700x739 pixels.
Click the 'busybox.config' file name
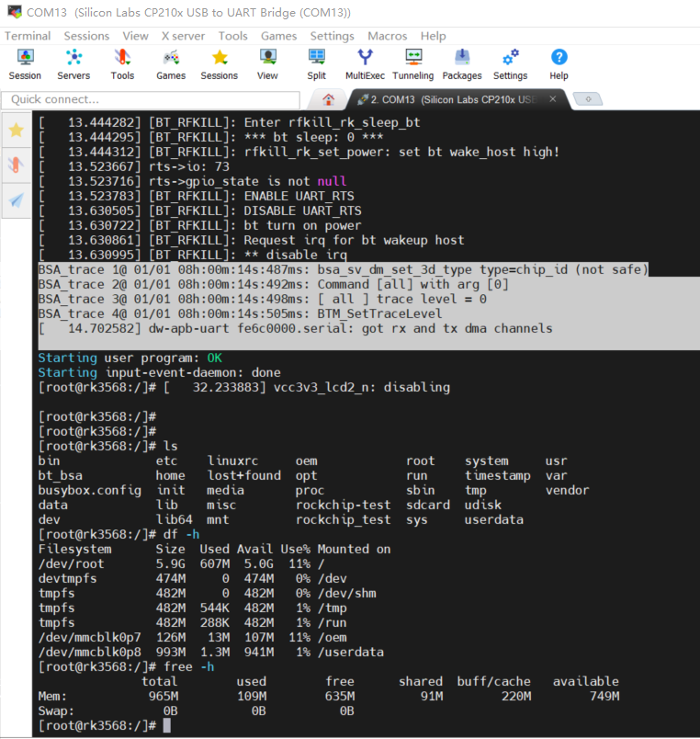pyautogui.click(x=89, y=490)
